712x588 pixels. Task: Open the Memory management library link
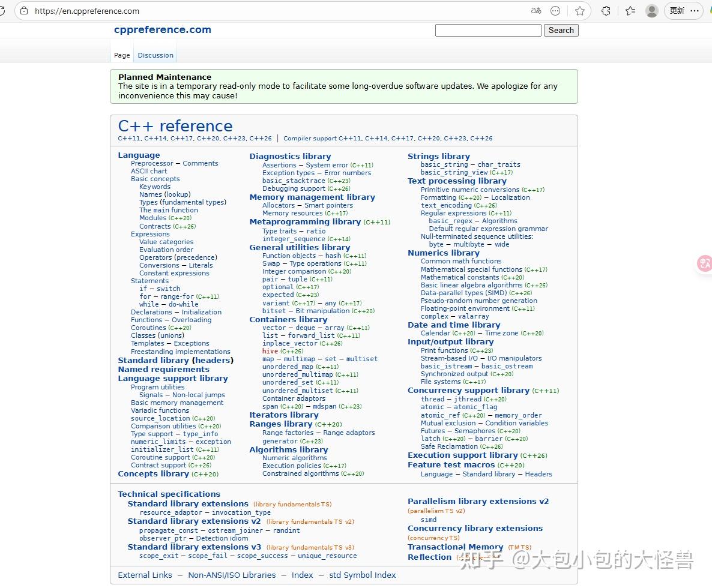click(x=312, y=197)
